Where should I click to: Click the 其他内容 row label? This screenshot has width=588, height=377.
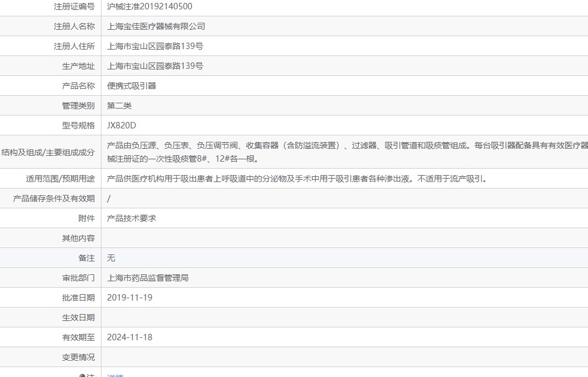78,238
